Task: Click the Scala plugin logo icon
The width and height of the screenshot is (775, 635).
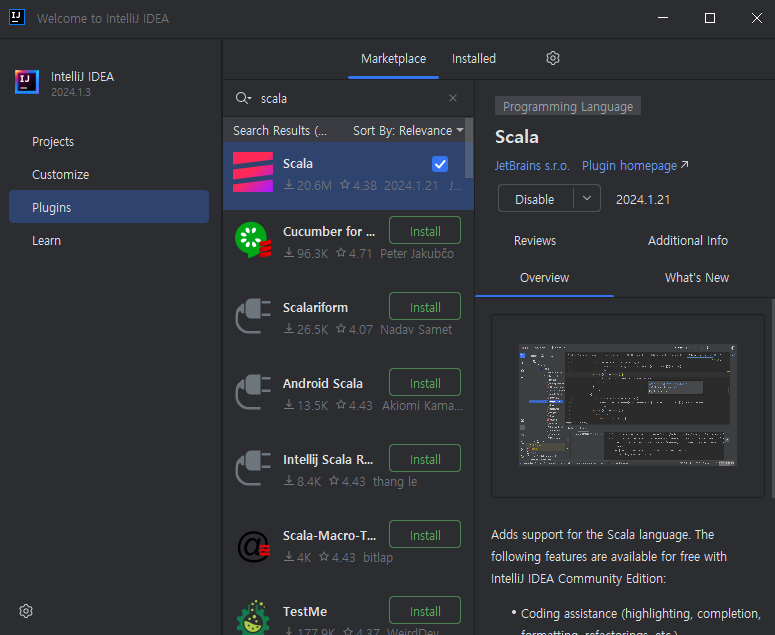Action: (253, 172)
